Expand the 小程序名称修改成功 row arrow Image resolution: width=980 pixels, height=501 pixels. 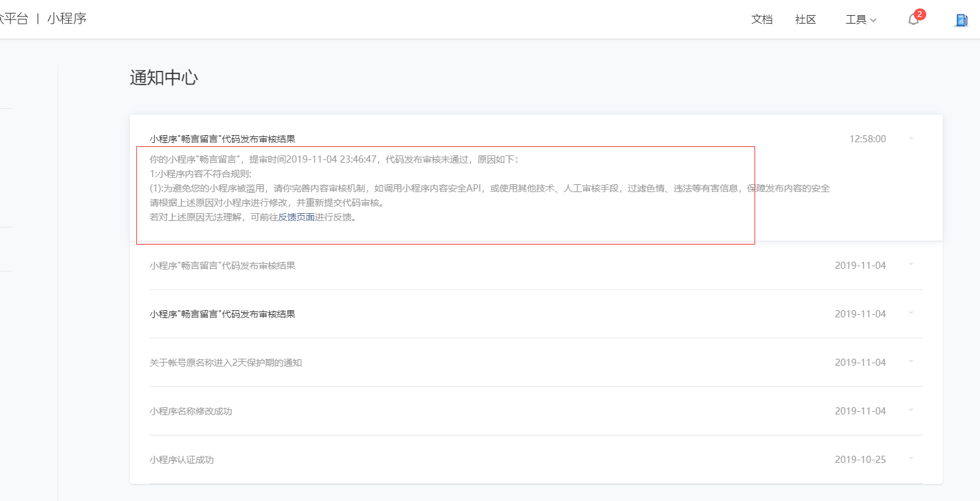911,411
